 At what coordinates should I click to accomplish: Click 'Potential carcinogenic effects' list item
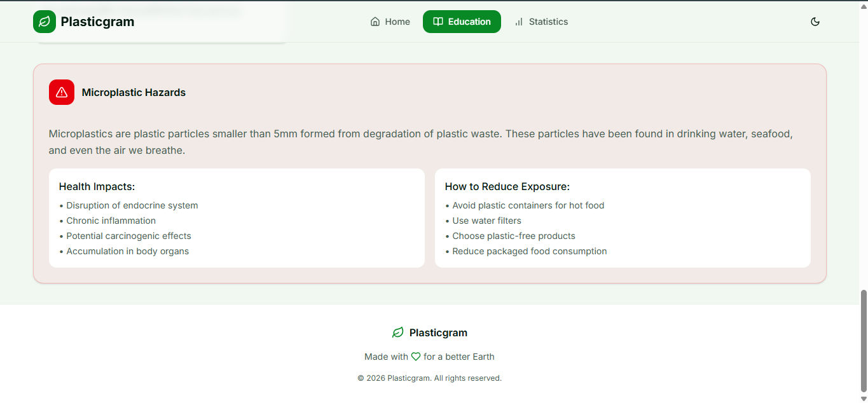click(x=125, y=236)
